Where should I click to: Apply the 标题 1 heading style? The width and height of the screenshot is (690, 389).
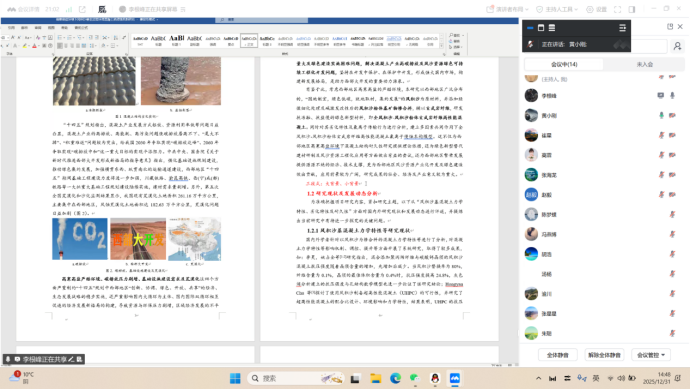(x=176, y=40)
